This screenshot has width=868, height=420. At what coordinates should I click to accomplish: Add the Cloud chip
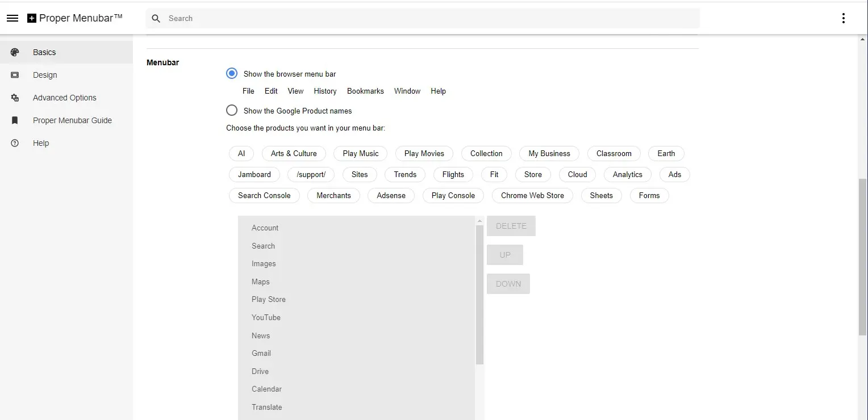coord(578,174)
